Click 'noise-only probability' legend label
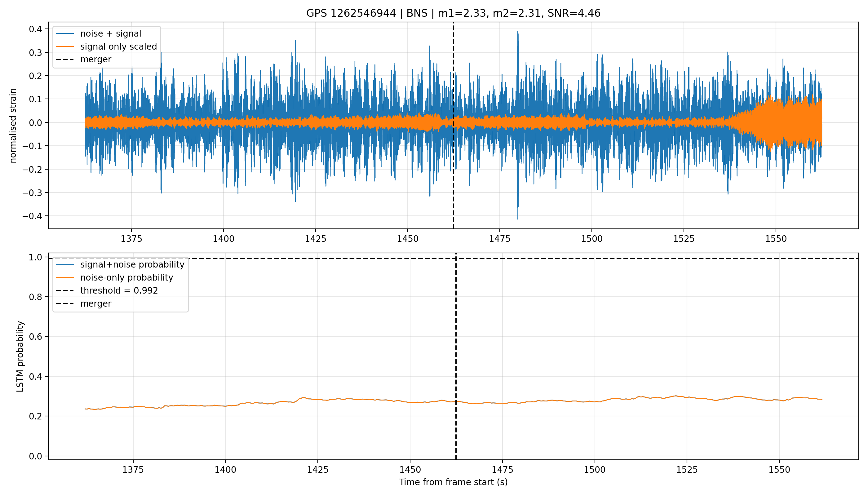This screenshot has width=868, height=496. point(127,277)
